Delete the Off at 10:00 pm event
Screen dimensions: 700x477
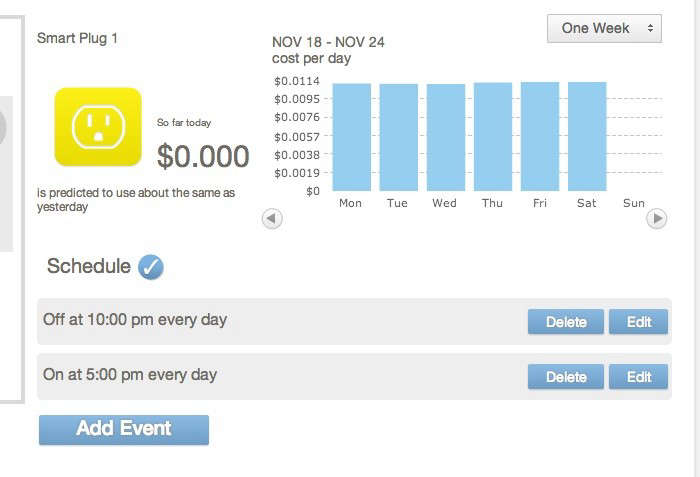566,322
